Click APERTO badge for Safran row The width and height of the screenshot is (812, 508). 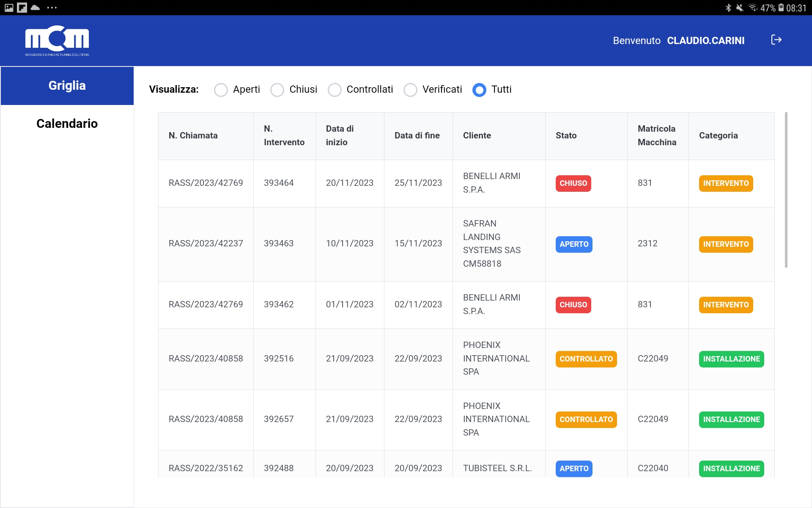click(x=573, y=244)
